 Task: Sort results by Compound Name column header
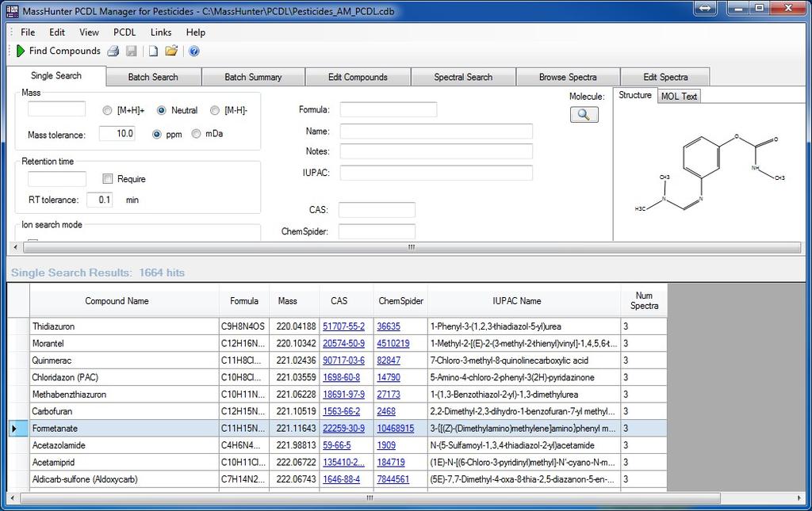pyautogui.click(x=124, y=300)
